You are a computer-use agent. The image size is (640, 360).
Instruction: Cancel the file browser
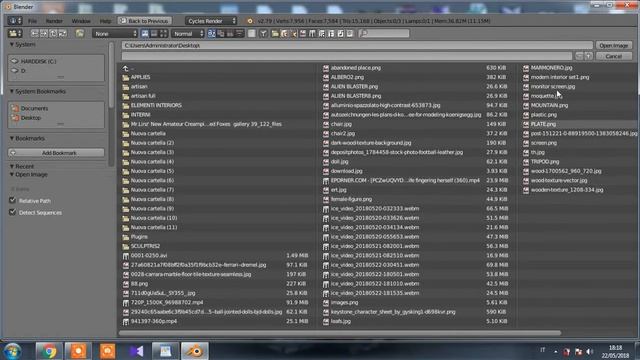(613, 56)
